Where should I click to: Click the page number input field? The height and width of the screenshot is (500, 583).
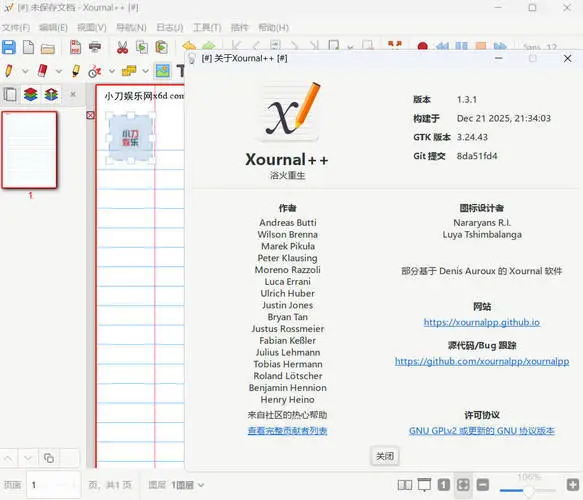[54, 485]
